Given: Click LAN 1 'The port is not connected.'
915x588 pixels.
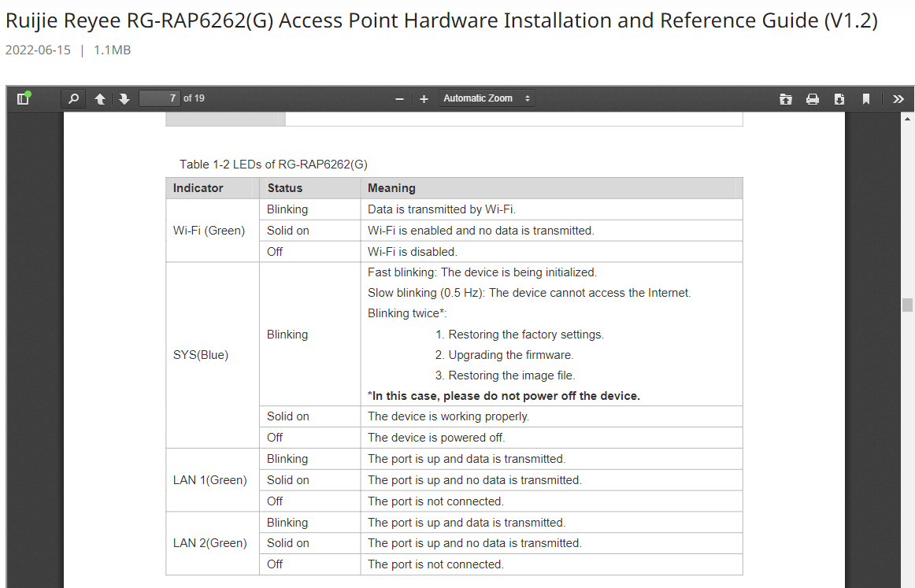Looking at the screenshot, I should 435,501.
